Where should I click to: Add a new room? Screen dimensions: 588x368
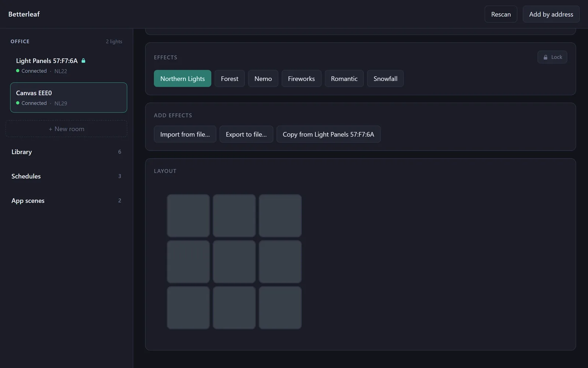(x=67, y=129)
